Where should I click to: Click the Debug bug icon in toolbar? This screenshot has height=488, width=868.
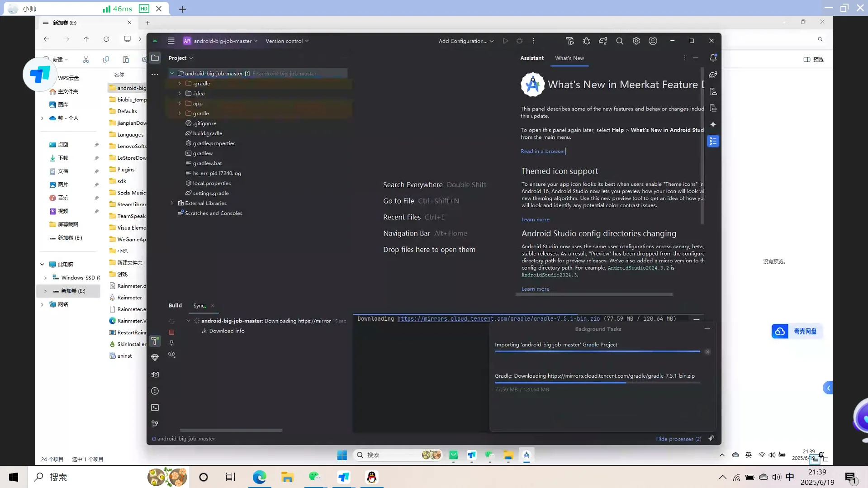pos(520,41)
